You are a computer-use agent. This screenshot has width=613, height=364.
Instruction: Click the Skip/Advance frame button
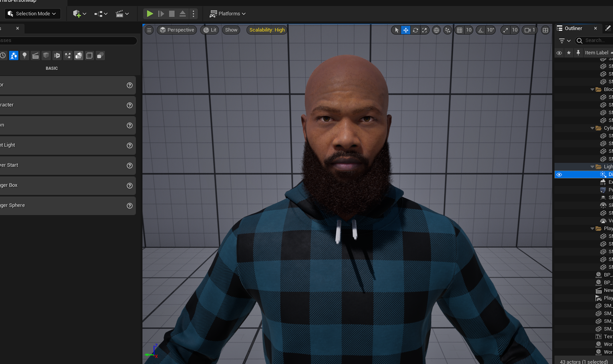click(x=161, y=14)
